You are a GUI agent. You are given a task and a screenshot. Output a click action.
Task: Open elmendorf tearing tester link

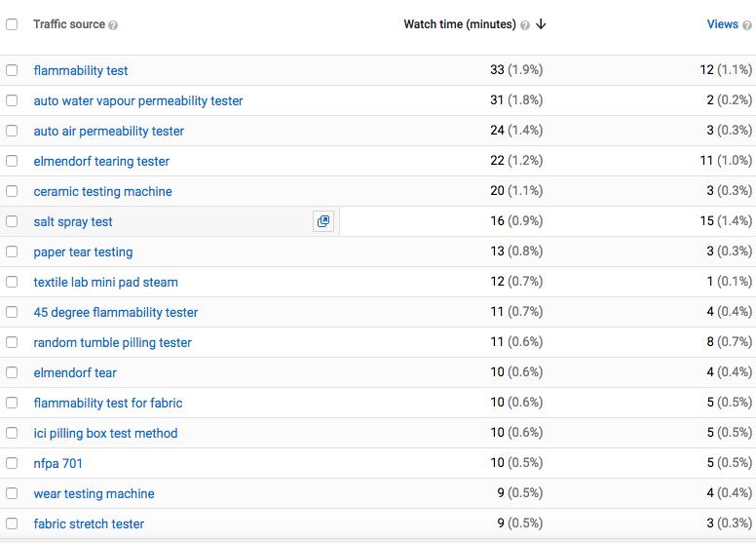pyautogui.click(x=101, y=161)
